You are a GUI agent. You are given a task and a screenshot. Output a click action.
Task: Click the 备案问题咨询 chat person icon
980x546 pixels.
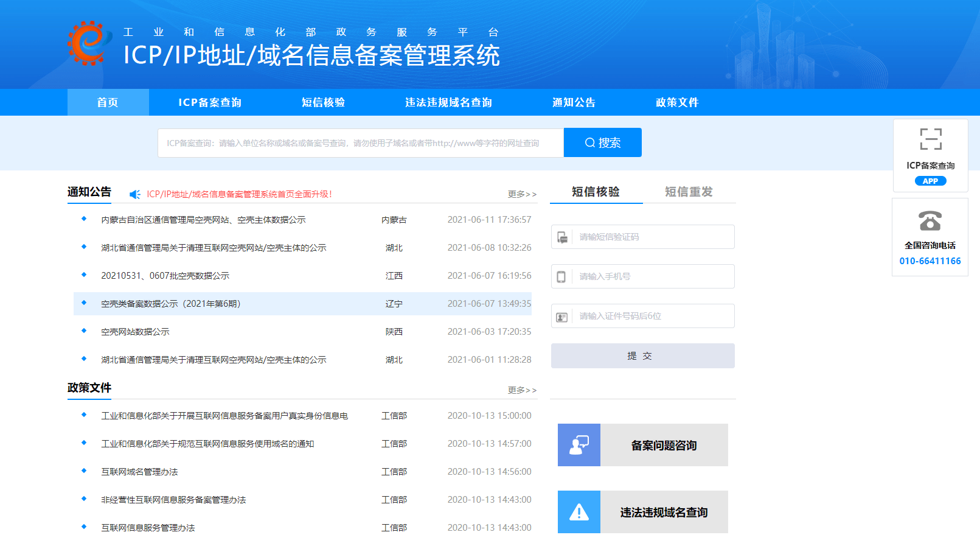click(x=579, y=445)
